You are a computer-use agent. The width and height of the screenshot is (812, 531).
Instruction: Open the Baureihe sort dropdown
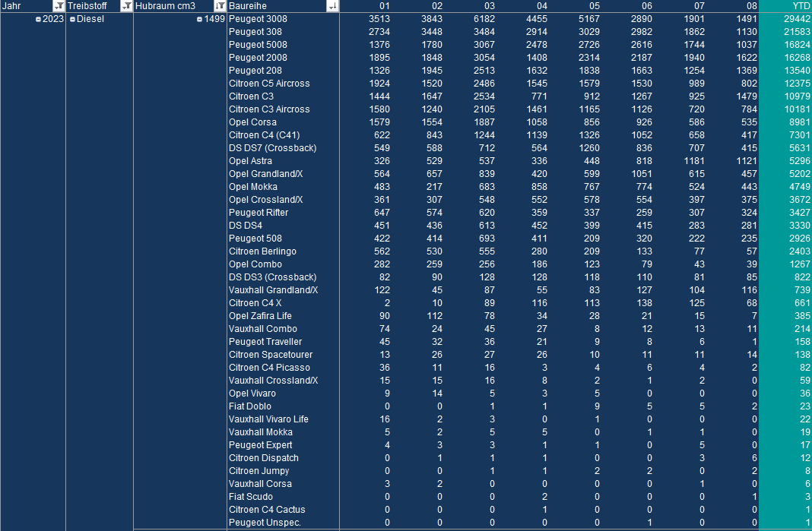(332, 6)
